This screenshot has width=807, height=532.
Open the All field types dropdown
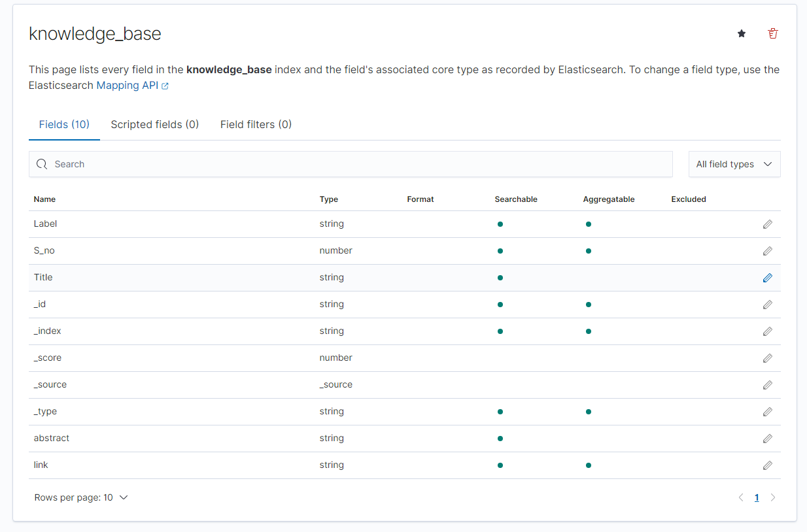pos(734,164)
